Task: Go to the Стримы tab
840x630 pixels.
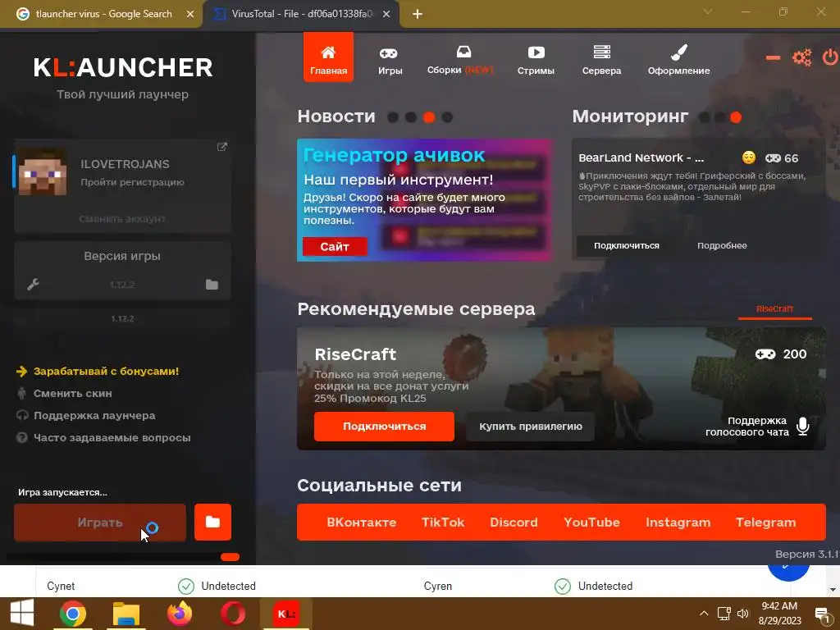Action: [535, 61]
